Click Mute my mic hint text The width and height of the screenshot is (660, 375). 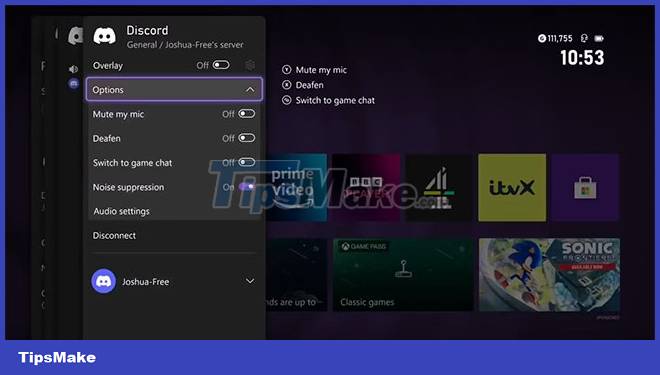point(321,70)
